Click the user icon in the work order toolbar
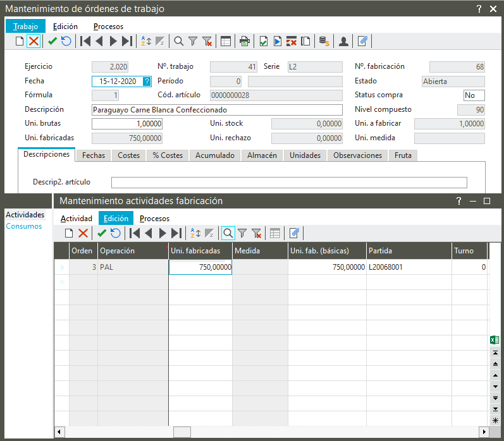The height and width of the screenshot is (441, 504). click(x=343, y=42)
